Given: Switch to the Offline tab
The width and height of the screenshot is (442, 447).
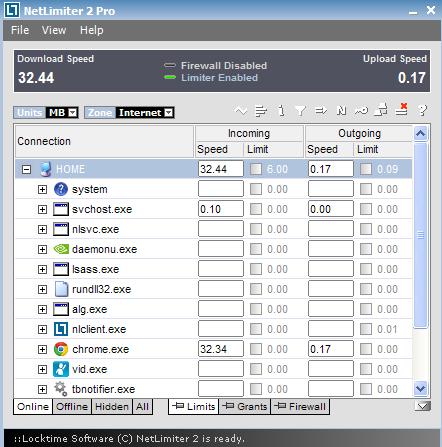Looking at the screenshot, I should 72,407.
